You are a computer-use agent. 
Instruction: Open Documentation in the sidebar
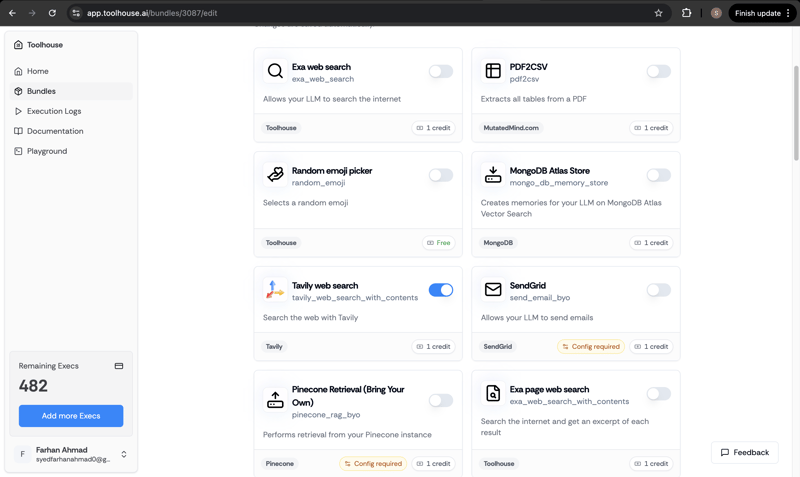pos(71,131)
